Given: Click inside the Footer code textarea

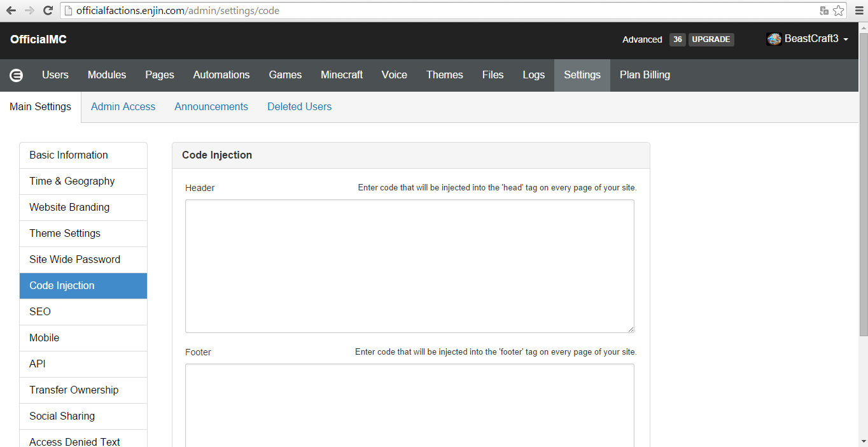Looking at the screenshot, I should point(410,406).
